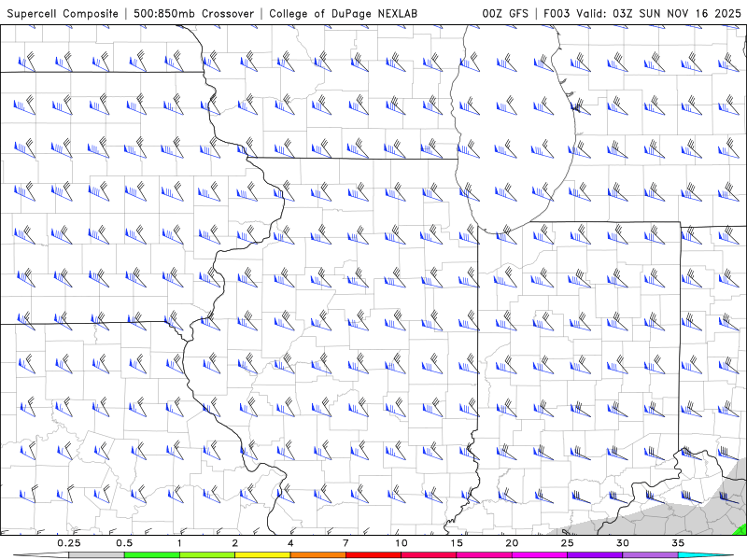The image size is (747, 560).
Task: Click the '35' legend value
Action: click(x=678, y=543)
